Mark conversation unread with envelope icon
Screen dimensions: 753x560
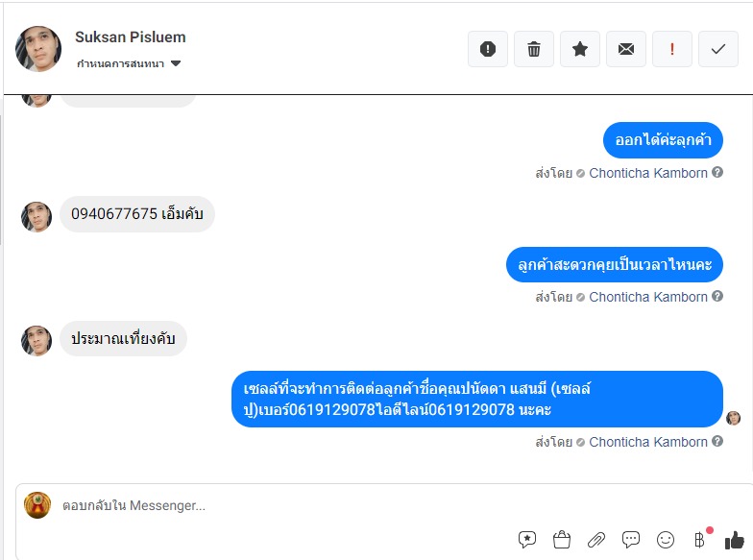[626, 49]
